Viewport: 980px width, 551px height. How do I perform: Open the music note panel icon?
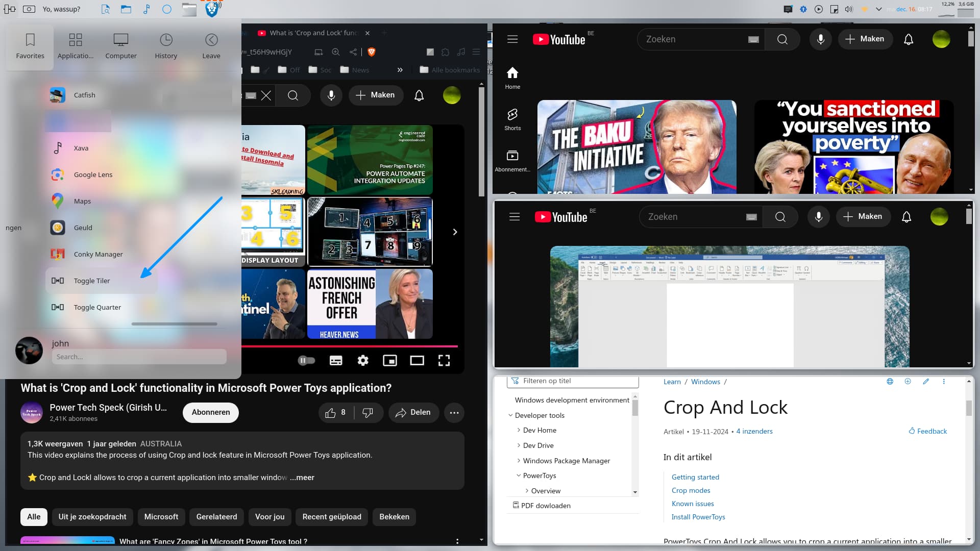(x=146, y=9)
